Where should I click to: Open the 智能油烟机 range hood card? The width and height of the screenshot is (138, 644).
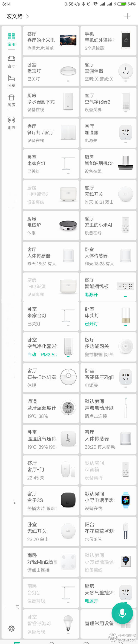pos(108,164)
